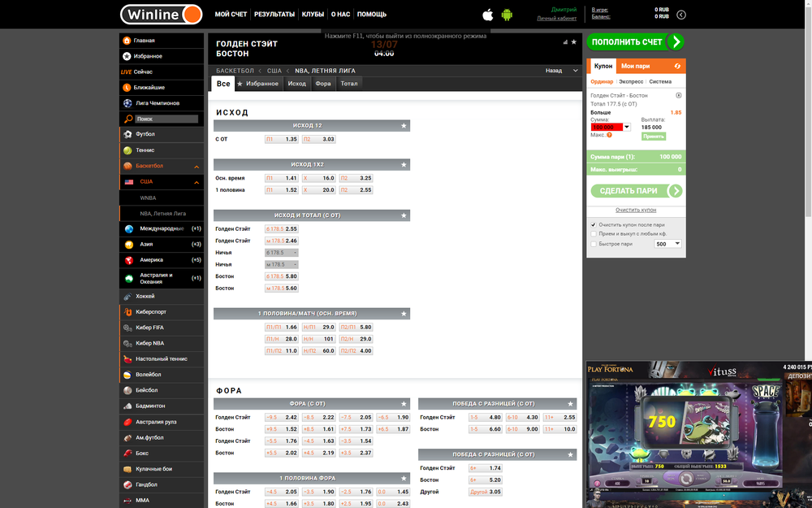
Task: Star the ИСХОД 1X2 market
Action: [404, 164]
